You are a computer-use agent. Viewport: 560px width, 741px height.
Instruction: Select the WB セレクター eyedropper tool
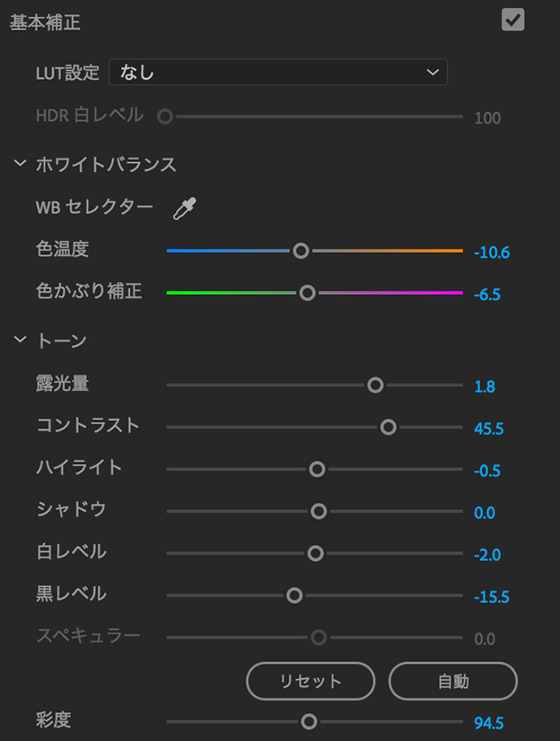point(185,209)
